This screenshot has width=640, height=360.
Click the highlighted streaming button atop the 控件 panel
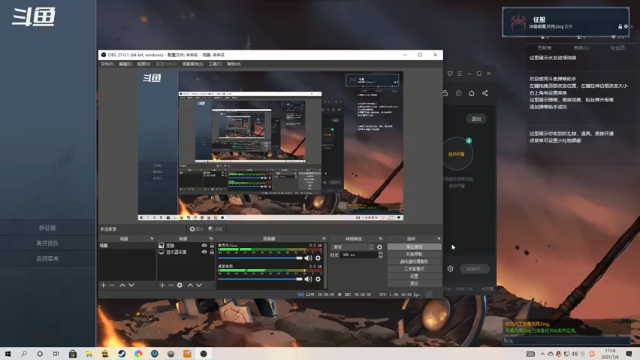coord(414,247)
